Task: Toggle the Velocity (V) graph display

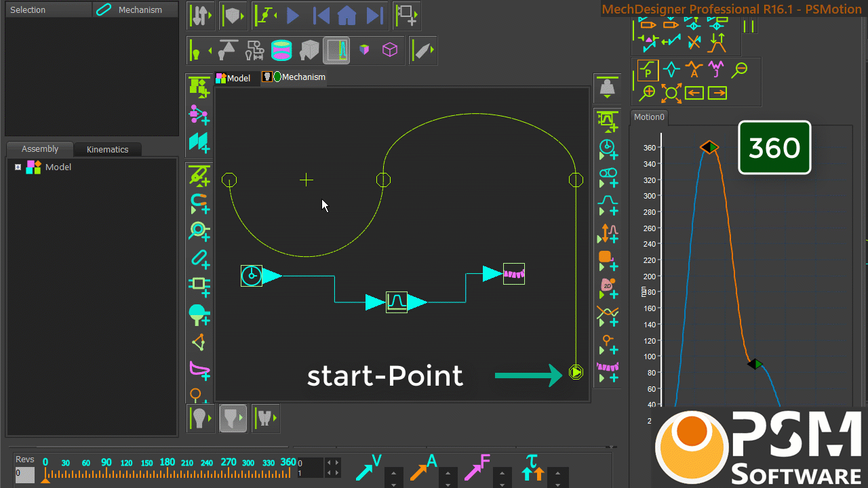Action: tap(671, 70)
